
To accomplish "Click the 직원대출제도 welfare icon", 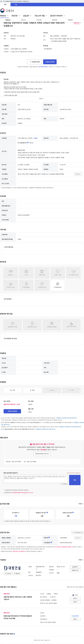I will (26, 285).
